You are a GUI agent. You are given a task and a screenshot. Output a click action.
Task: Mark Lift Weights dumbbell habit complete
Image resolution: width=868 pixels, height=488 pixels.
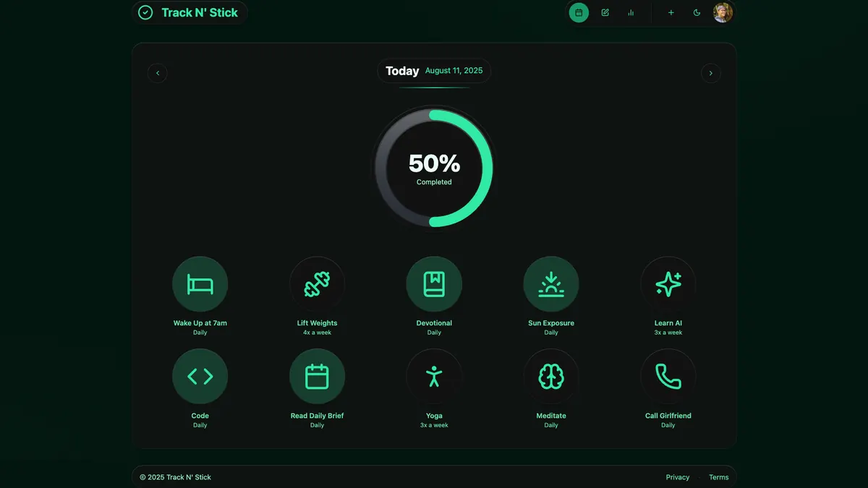point(317,284)
